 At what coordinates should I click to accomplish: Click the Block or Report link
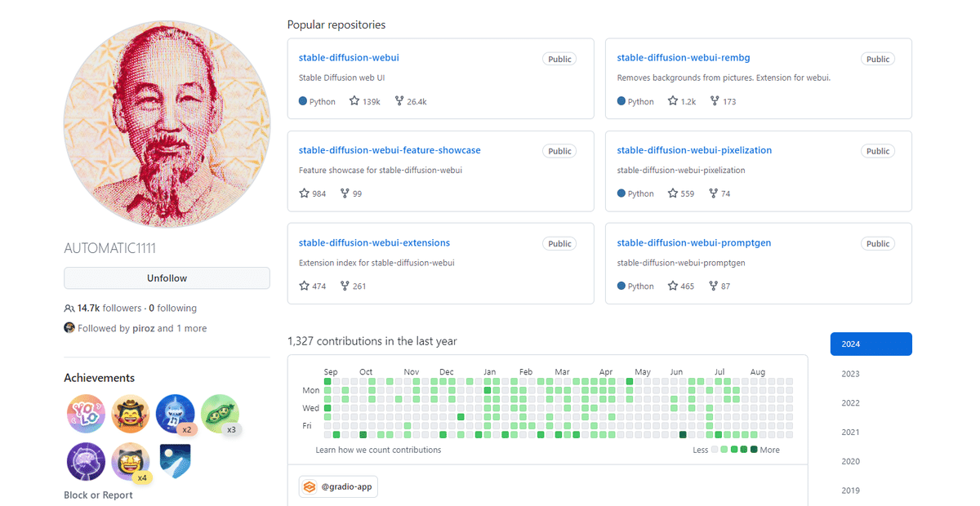click(98, 495)
